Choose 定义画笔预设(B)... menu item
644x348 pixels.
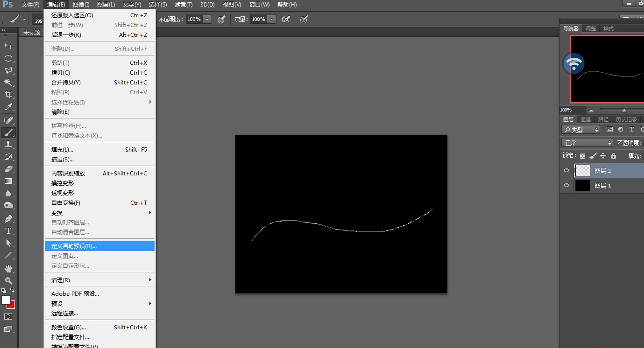pos(99,246)
